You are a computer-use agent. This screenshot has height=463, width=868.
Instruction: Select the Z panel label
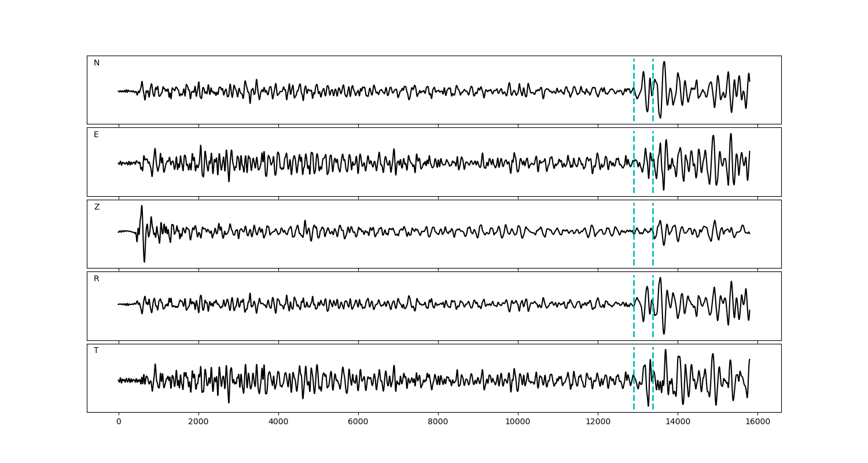(x=97, y=207)
